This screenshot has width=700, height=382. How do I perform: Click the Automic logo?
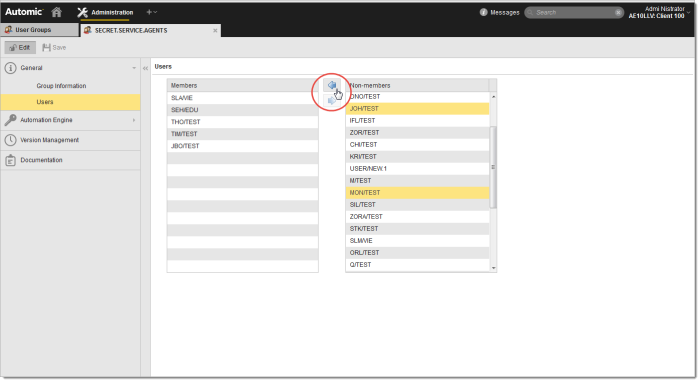(24, 12)
